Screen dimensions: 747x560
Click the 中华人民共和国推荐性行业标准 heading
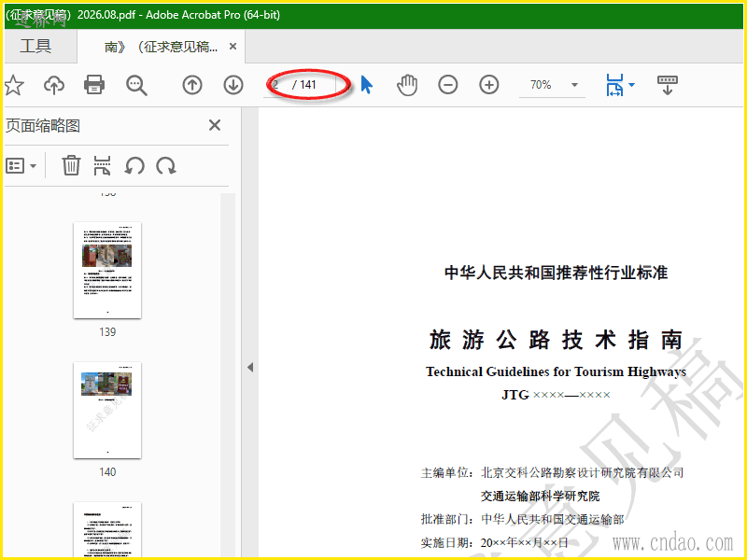pos(556,273)
